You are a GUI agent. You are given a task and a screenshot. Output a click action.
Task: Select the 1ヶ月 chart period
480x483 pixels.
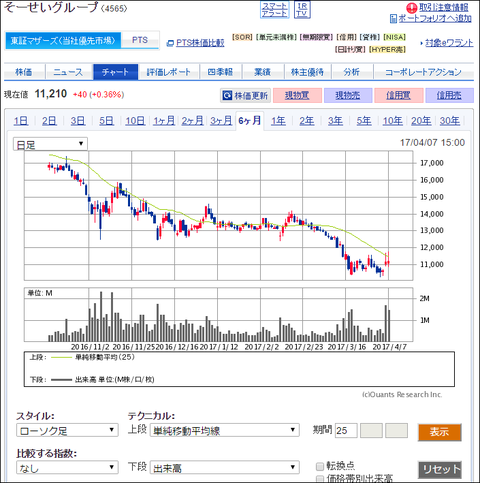[x=164, y=121]
